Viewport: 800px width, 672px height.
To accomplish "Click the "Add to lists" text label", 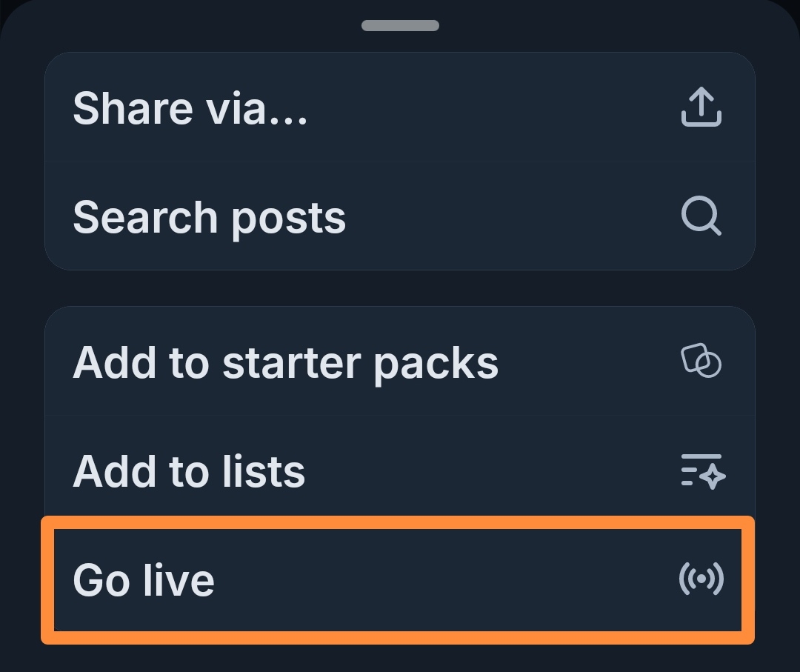I will pyautogui.click(x=189, y=472).
